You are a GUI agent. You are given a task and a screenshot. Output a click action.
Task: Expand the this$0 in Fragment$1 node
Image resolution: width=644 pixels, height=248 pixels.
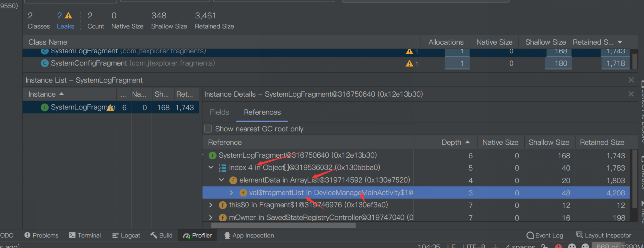[211, 205]
